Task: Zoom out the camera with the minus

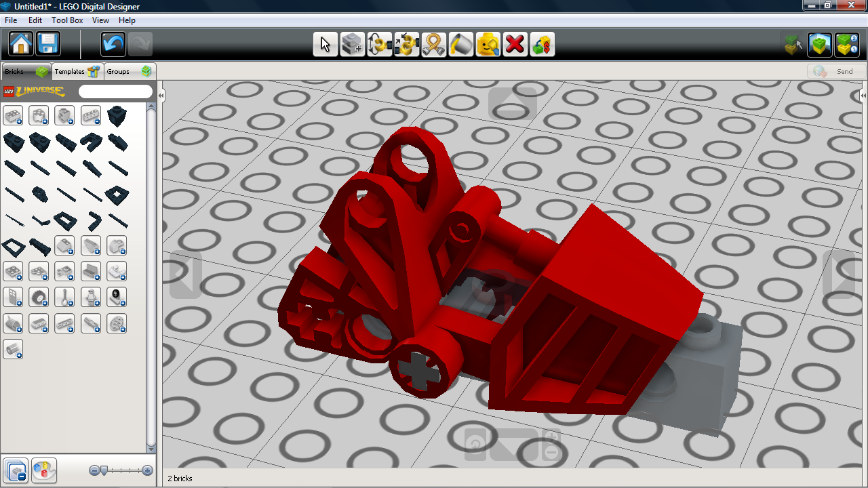Action: point(552,452)
